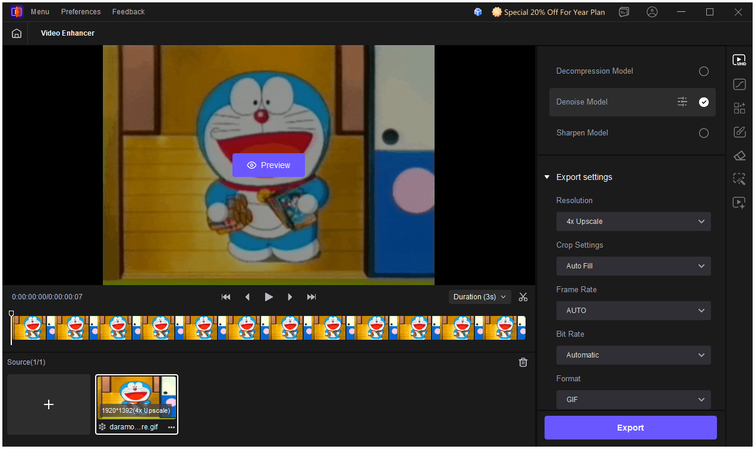755x449 pixels.
Task: Click the Export button
Action: 630,428
